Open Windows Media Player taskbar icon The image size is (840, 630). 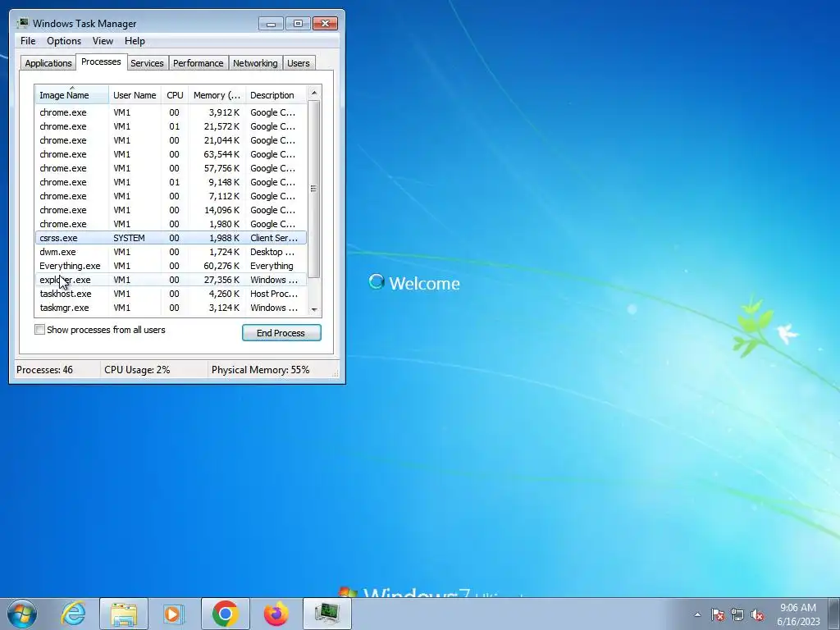[173, 614]
